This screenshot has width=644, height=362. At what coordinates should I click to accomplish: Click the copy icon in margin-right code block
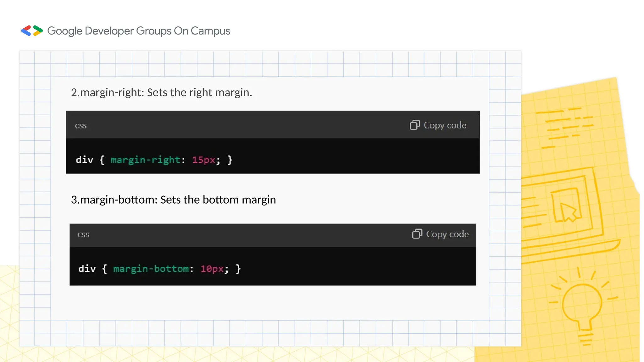point(414,125)
